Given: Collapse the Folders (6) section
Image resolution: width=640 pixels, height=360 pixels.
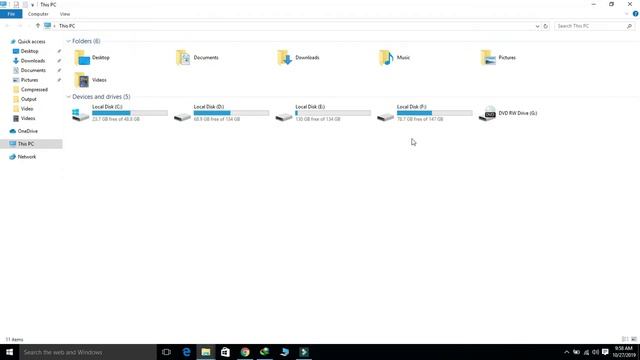Looking at the screenshot, I should tap(68, 41).
